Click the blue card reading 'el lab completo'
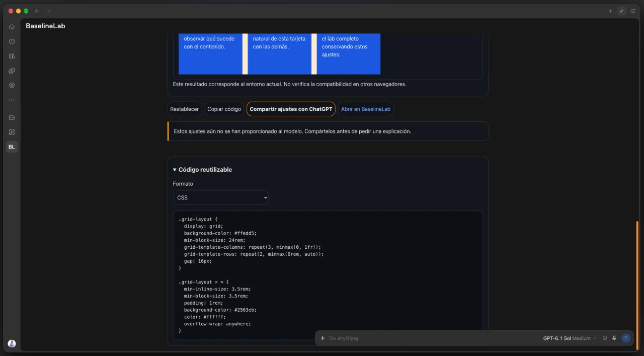 click(x=349, y=54)
